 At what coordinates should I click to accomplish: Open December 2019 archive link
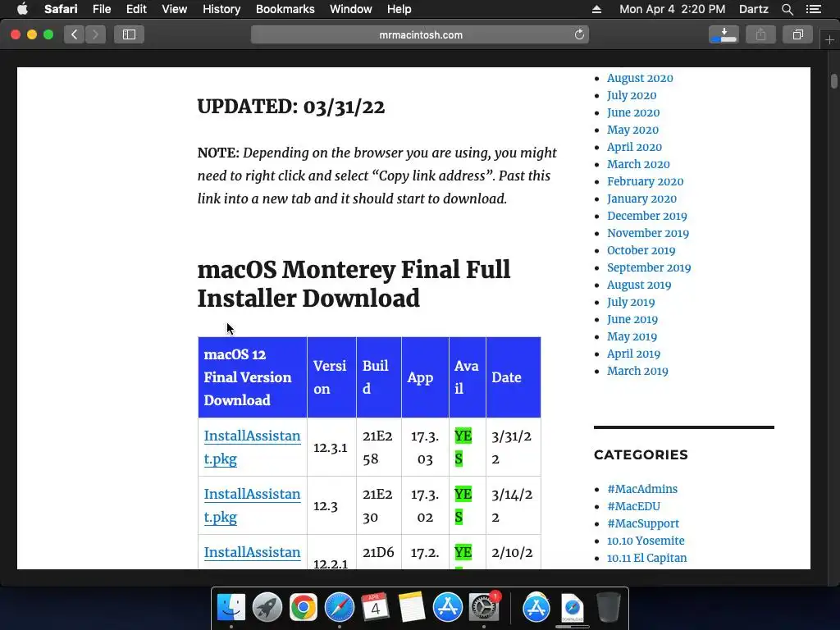click(x=646, y=216)
